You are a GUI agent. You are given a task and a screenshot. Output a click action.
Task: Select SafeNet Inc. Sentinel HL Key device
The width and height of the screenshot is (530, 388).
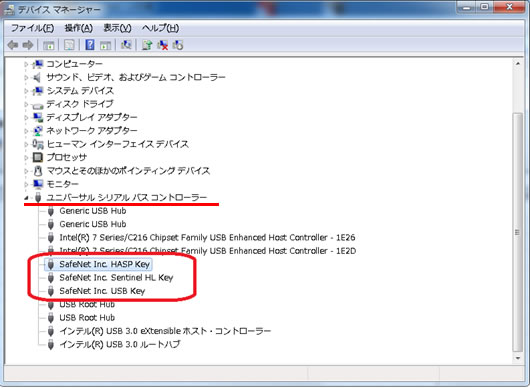[116, 278]
